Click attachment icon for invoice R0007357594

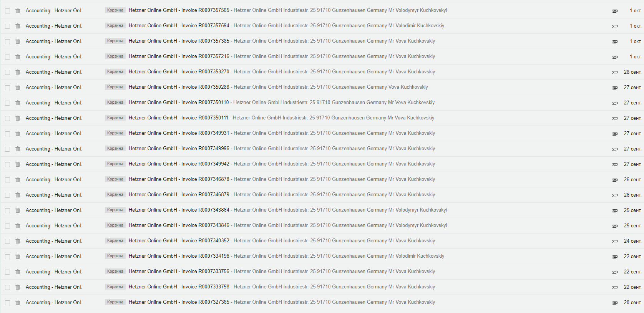pyautogui.click(x=614, y=26)
